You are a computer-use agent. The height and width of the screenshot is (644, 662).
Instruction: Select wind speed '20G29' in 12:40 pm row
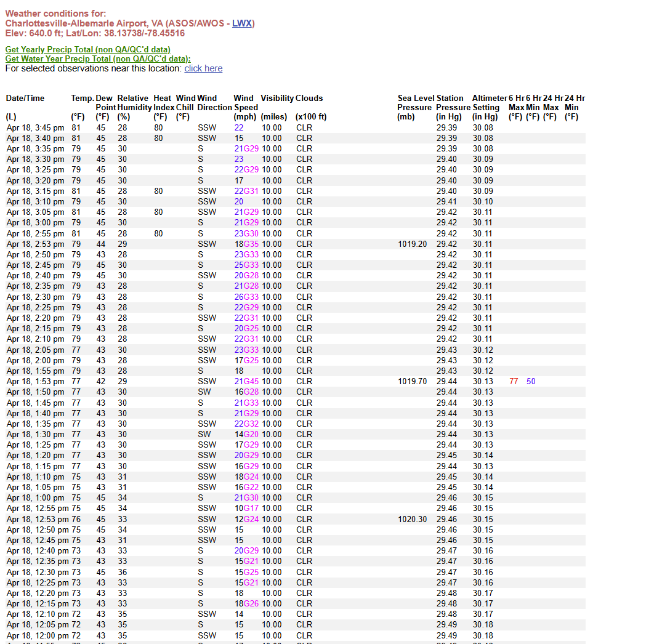coord(246,551)
